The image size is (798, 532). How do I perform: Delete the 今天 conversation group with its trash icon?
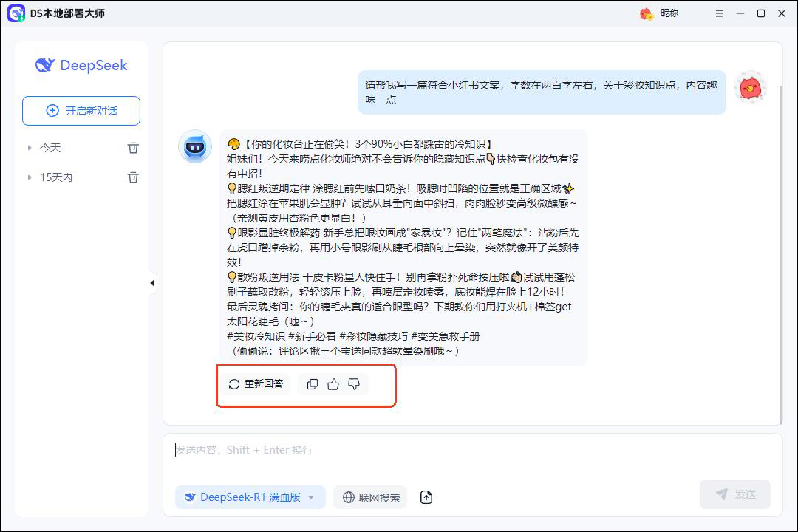point(133,148)
